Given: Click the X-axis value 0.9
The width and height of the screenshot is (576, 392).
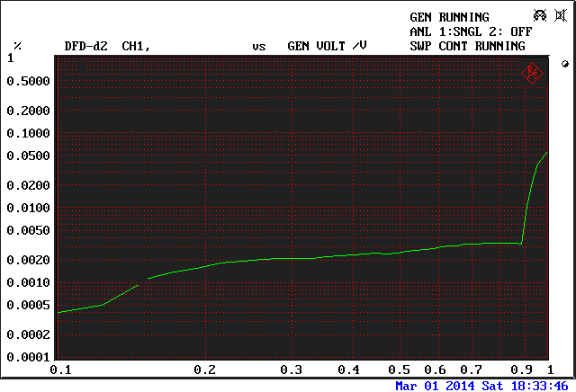Looking at the screenshot, I should click(x=522, y=370).
